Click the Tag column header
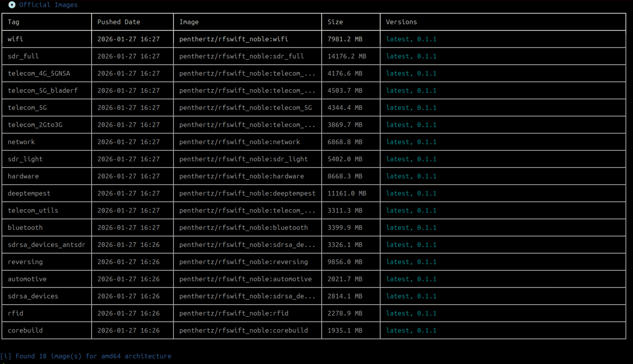This screenshot has height=364, width=633. point(14,22)
